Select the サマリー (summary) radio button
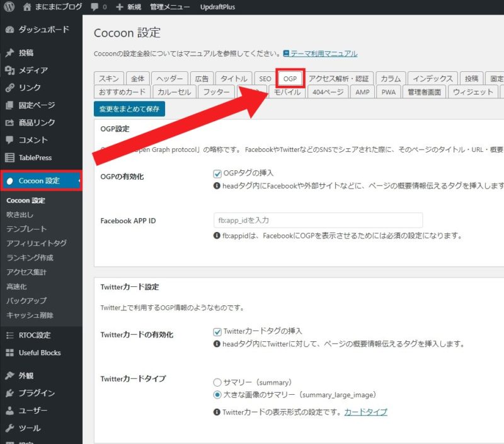The height and width of the screenshot is (444, 504). [217, 382]
